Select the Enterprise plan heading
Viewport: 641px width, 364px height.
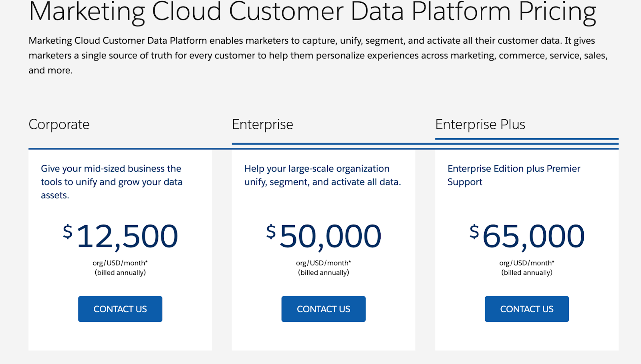[262, 125]
